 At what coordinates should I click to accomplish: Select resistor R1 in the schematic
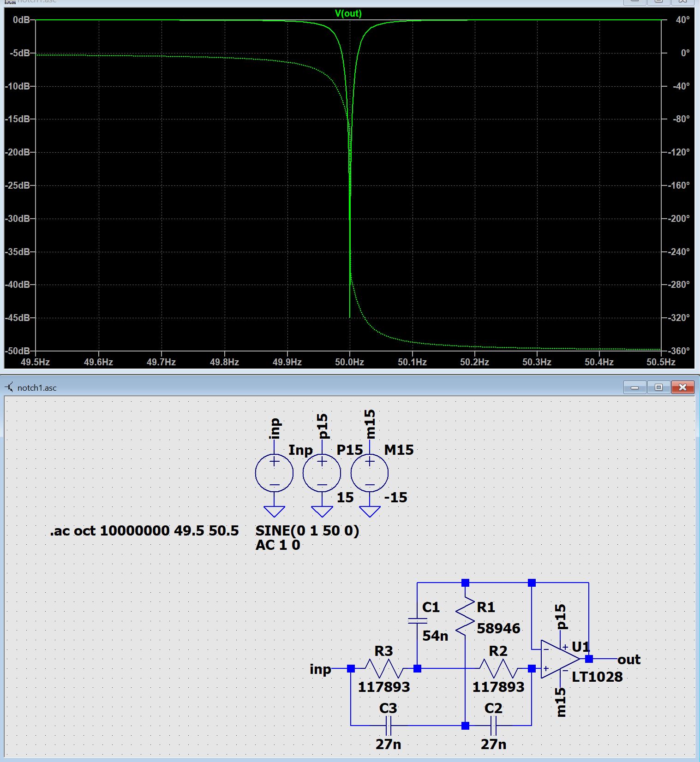(465, 616)
